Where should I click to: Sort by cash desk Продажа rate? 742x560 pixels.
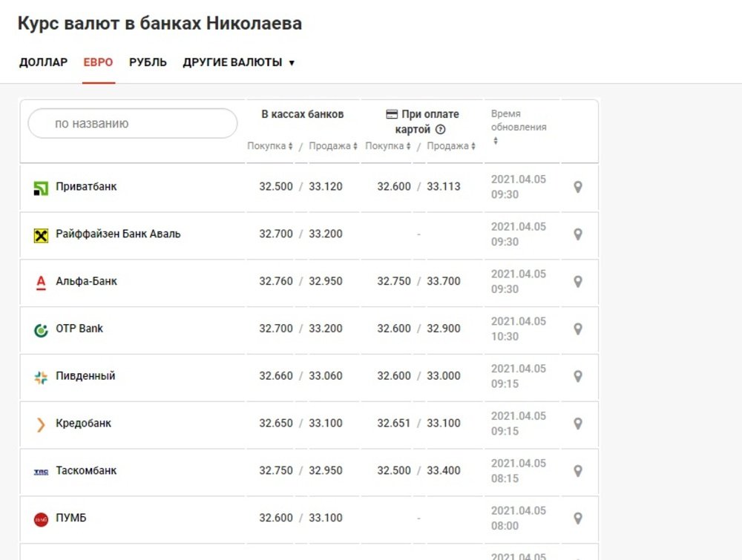click(333, 145)
